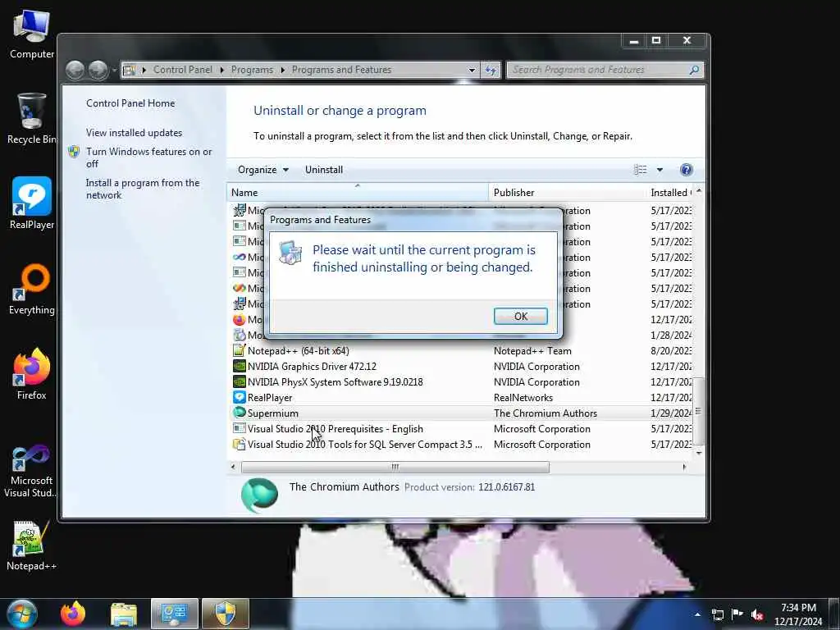Screen dimensions: 840x630
Task: Click the RealNetworks publisher cell
Action: (523, 398)
